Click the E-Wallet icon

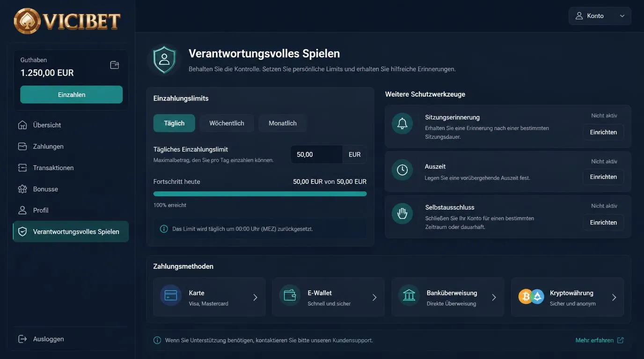point(290,295)
